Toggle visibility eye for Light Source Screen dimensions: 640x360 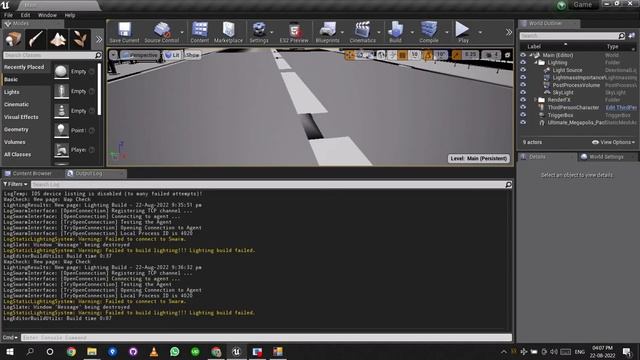[x=523, y=70]
